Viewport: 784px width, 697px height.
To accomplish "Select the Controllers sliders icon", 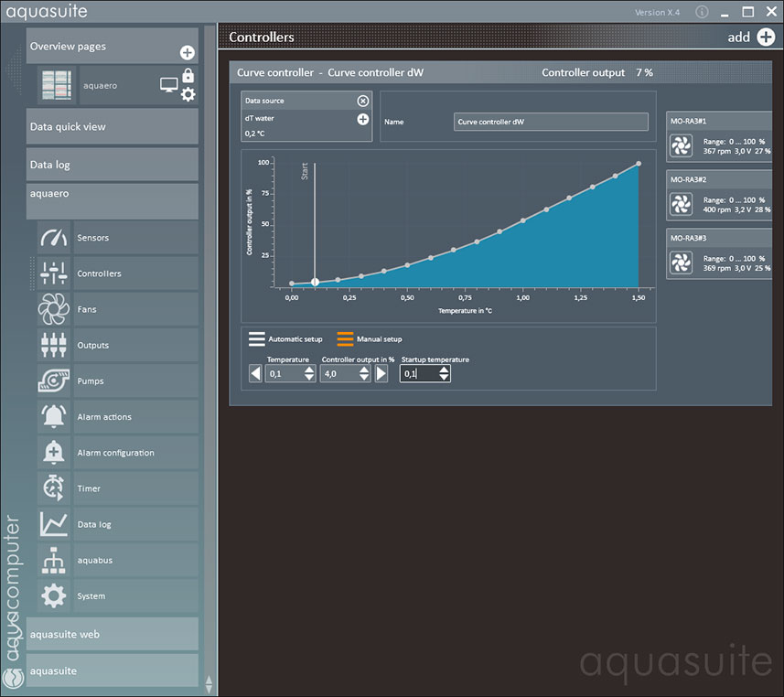I will tap(53, 273).
